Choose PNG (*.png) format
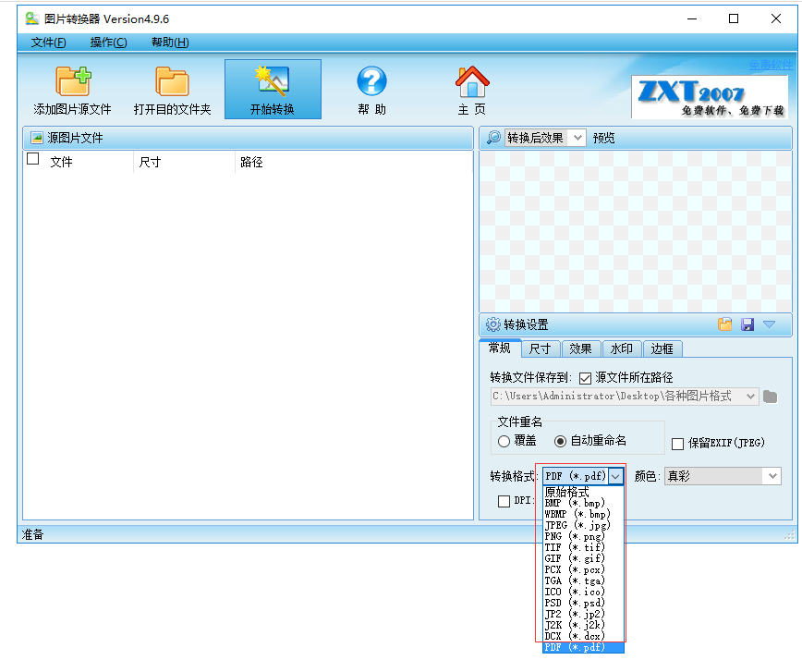The width and height of the screenshot is (802, 672). (x=583, y=536)
